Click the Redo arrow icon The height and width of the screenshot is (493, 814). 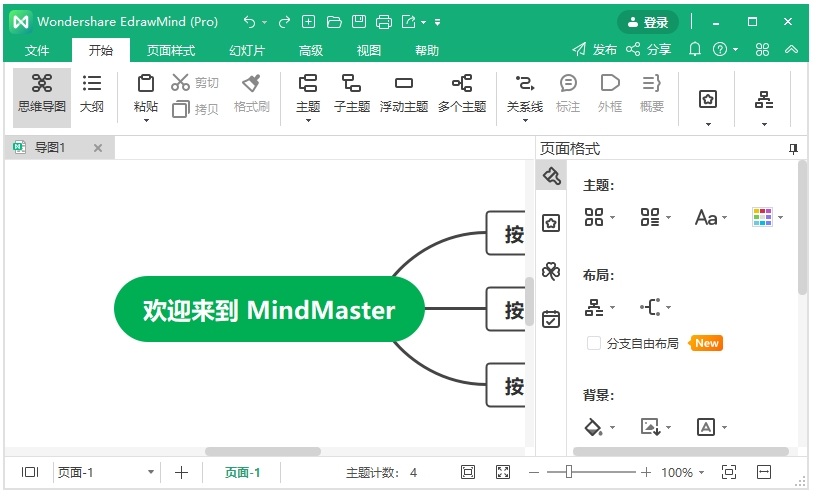pyautogui.click(x=284, y=22)
